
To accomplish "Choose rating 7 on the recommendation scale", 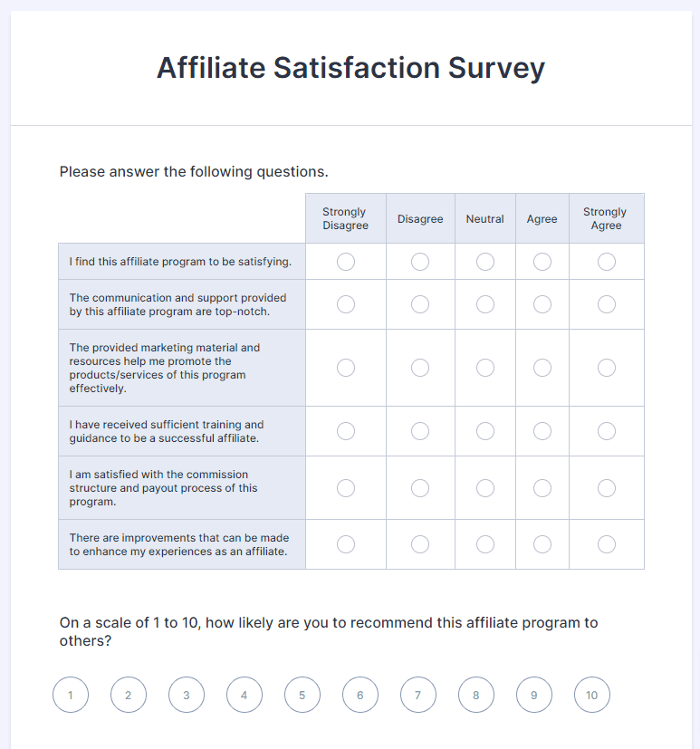I will point(418,695).
